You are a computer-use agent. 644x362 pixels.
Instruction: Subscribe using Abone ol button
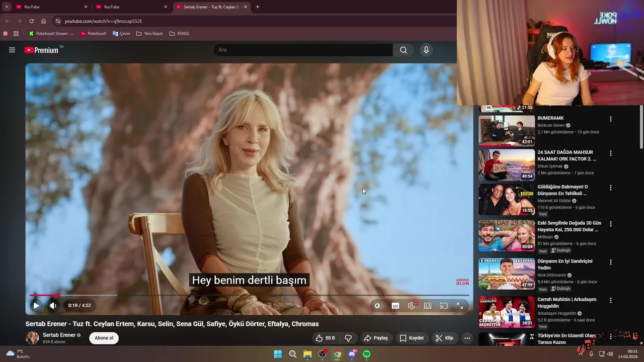[x=104, y=338]
